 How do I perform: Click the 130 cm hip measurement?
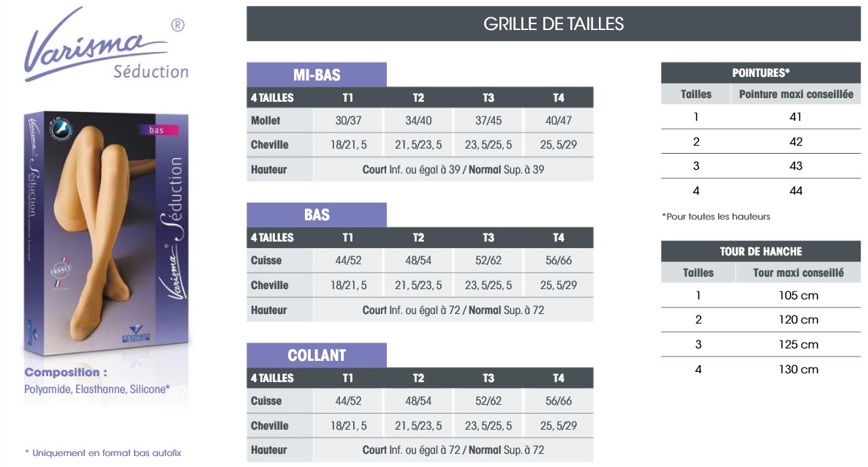pos(799,369)
